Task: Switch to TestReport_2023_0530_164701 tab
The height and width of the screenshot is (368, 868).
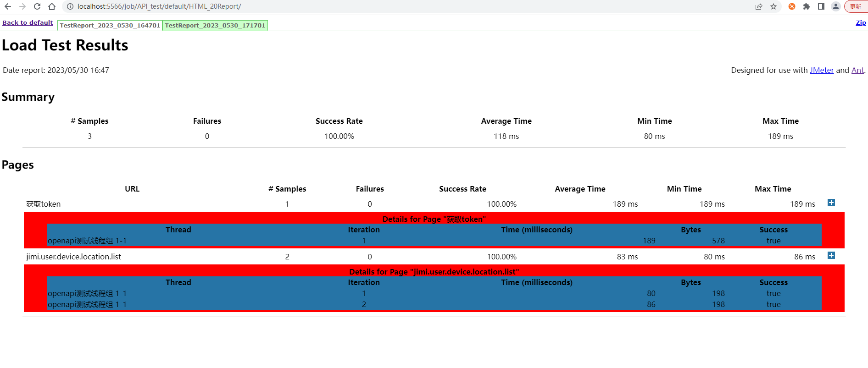Action: (110, 25)
